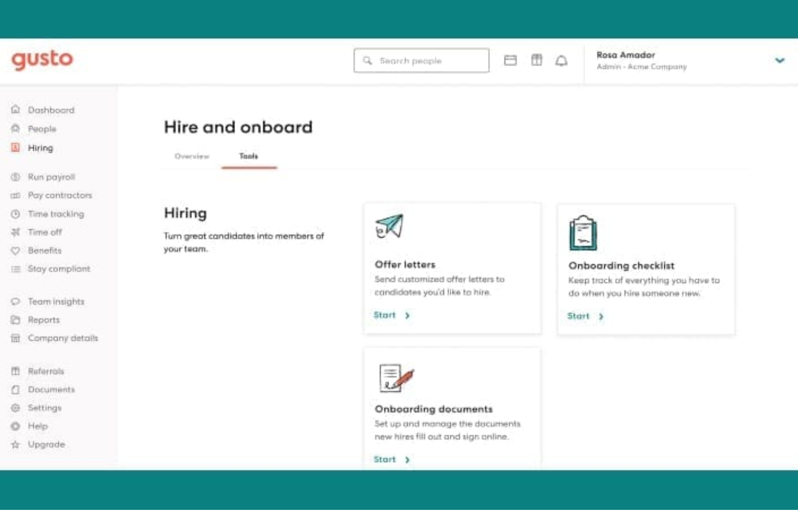Click Start under Onboarding documents
798x532 pixels.
[x=384, y=459]
